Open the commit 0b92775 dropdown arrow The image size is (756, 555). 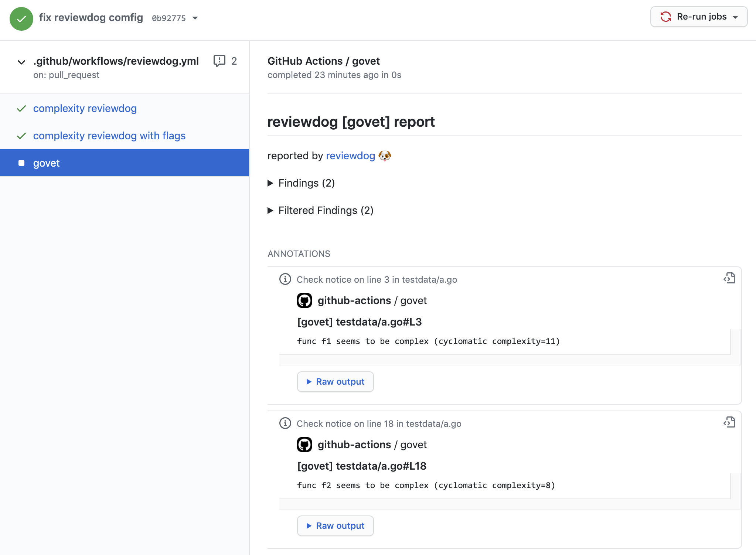(x=195, y=18)
